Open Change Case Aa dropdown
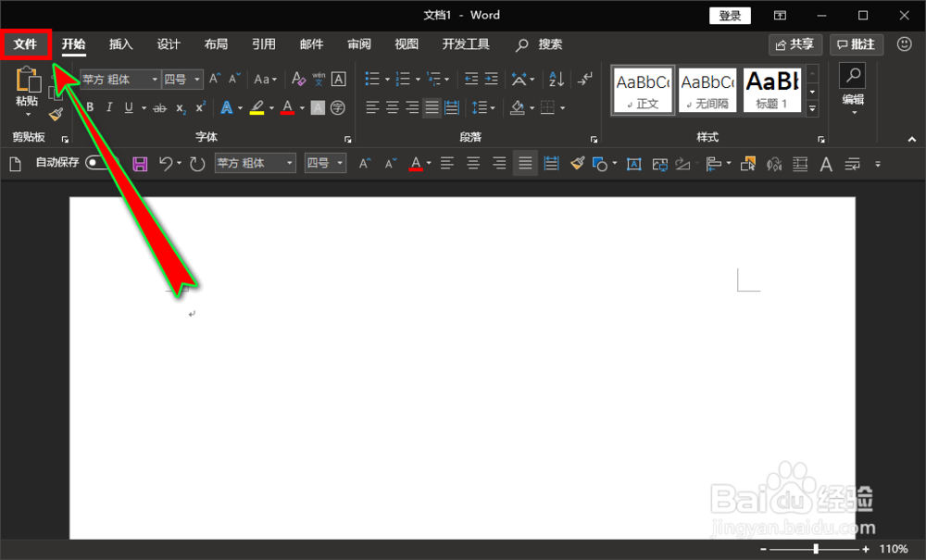The height and width of the screenshot is (560, 926). [x=265, y=79]
